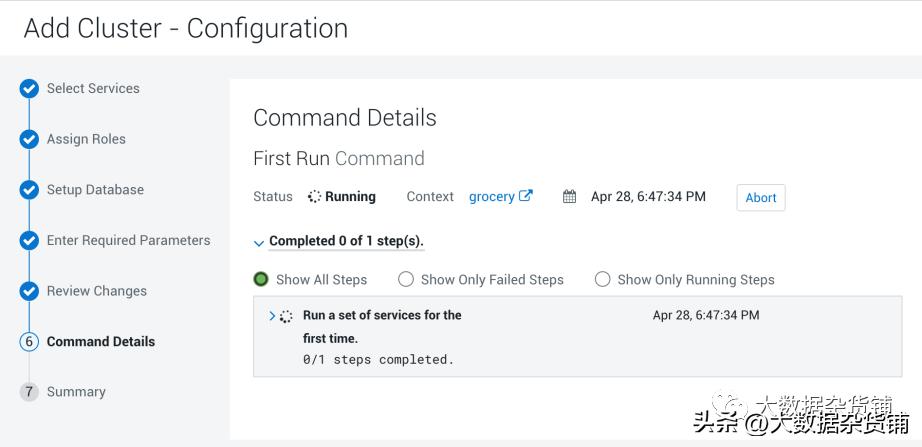The height and width of the screenshot is (447, 922).
Task: Open the Summary step in sidebar
Action: click(x=76, y=392)
